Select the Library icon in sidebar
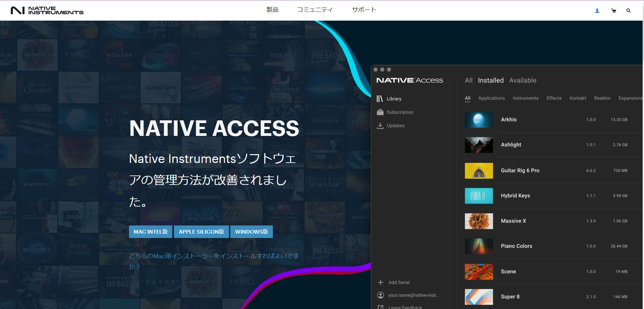The width and height of the screenshot is (644, 309). pos(380,99)
